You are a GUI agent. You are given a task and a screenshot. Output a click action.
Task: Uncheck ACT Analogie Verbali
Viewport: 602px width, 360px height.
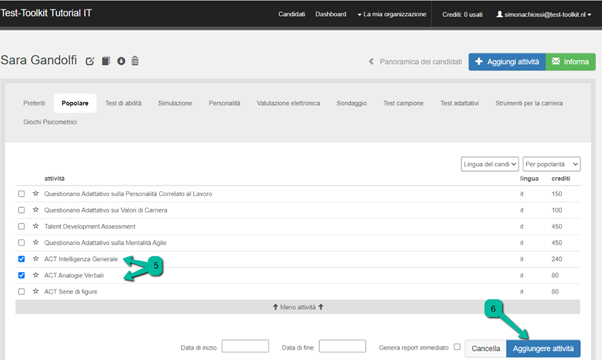pyautogui.click(x=22, y=275)
